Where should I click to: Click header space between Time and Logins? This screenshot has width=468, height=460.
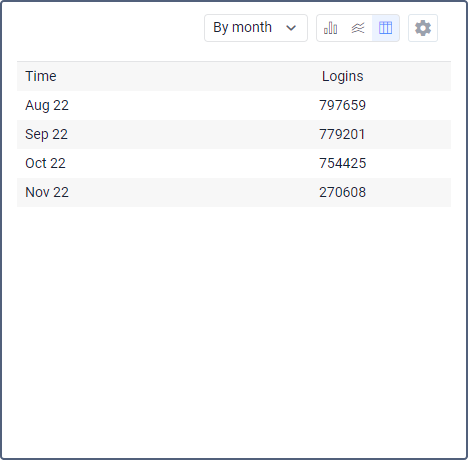click(188, 76)
